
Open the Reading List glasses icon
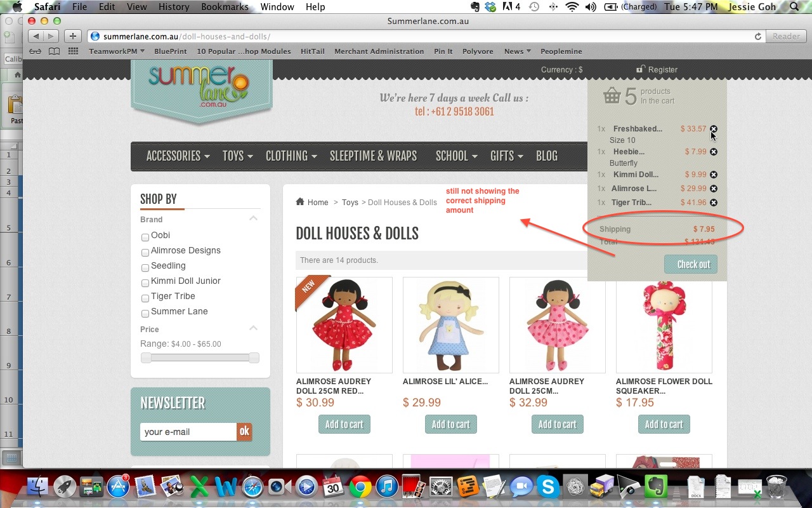[x=35, y=51]
